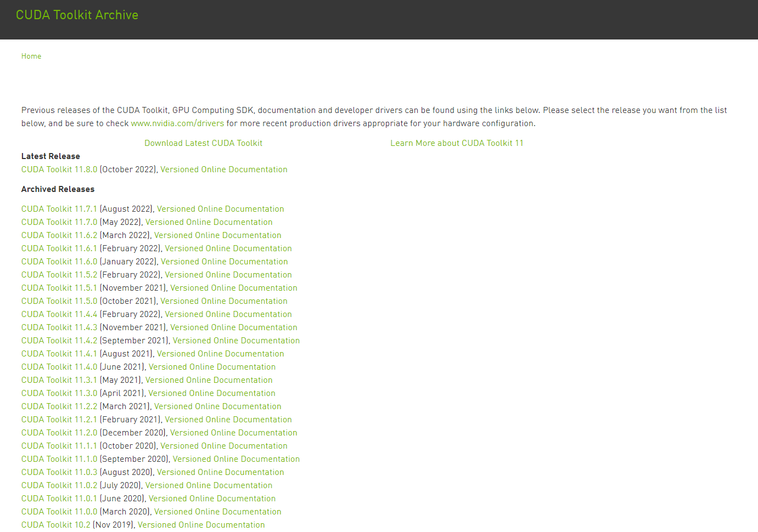This screenshot has height=532, width=758.
Task: Open documentation for February 2021 release
Action: click(x=228, y=420)
